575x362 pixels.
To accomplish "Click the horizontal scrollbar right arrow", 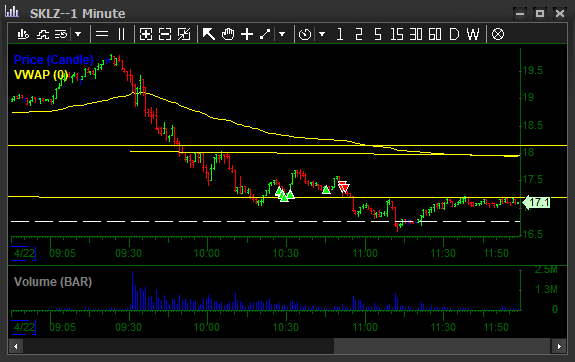I will tap(559, 346).
